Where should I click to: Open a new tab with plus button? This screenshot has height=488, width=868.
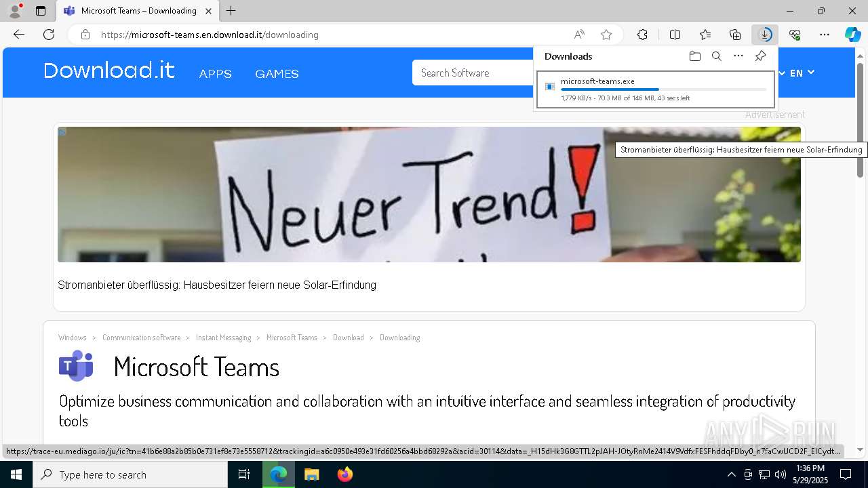[231, 11]
